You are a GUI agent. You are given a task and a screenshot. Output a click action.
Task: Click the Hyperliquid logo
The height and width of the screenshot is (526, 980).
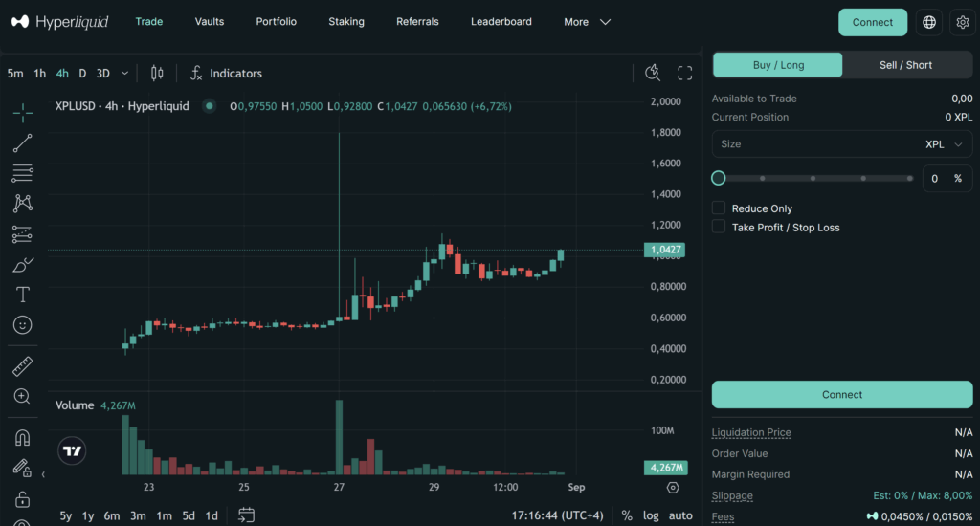tap(60, 22)
